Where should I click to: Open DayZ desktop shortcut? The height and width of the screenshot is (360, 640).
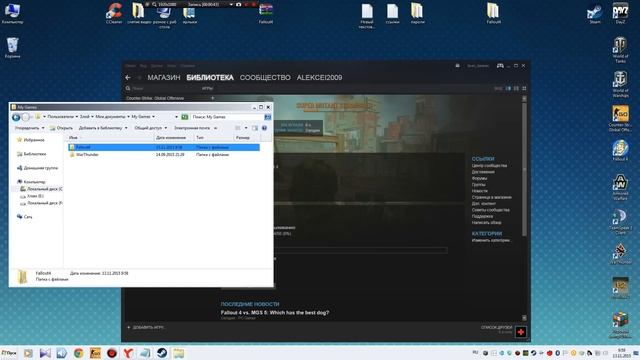click(x=620, y=13)
